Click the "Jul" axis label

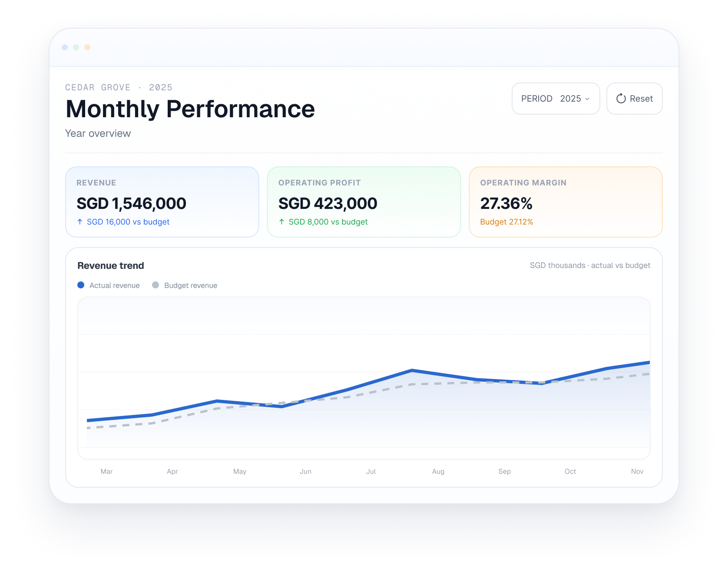click(x=371, y=472)
